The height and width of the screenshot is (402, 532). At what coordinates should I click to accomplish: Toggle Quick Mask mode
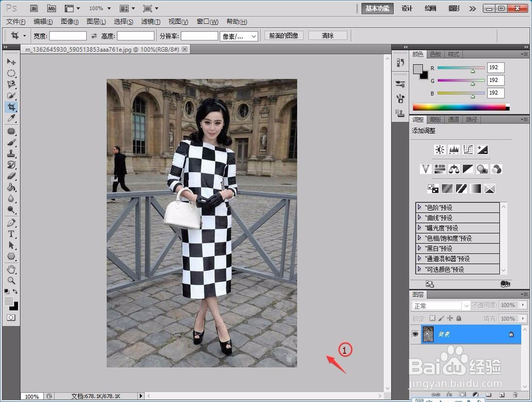point(11,317)
